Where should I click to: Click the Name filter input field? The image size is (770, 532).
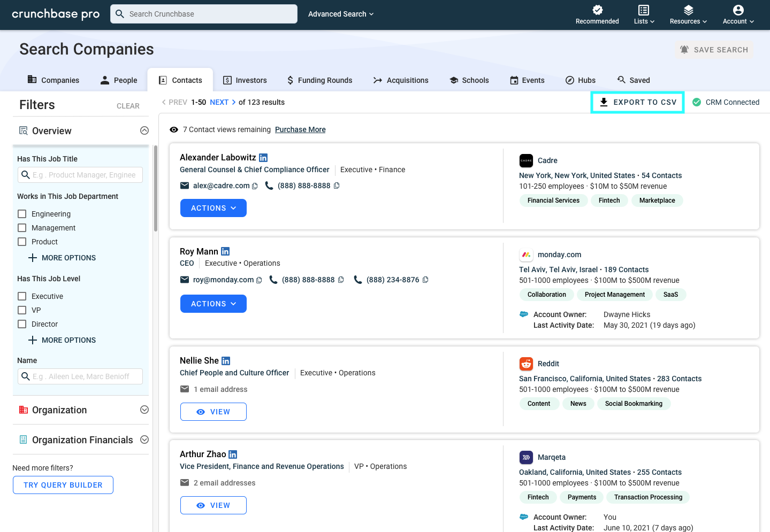80,376
